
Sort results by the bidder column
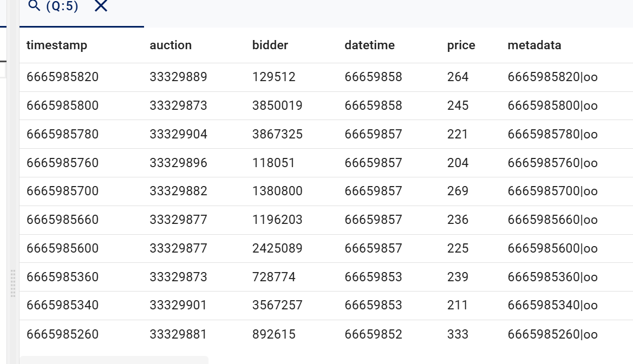click(x=270, y=45)
